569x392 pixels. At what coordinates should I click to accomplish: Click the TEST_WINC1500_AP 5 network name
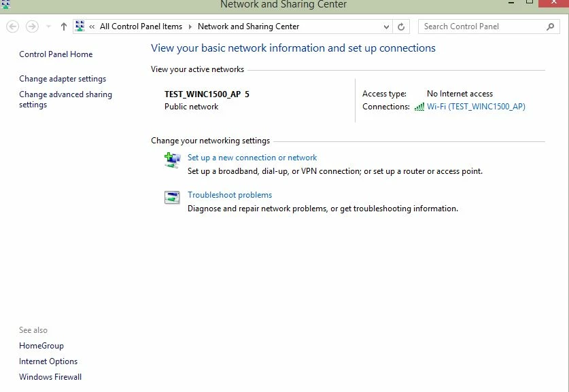coord(207,94)
